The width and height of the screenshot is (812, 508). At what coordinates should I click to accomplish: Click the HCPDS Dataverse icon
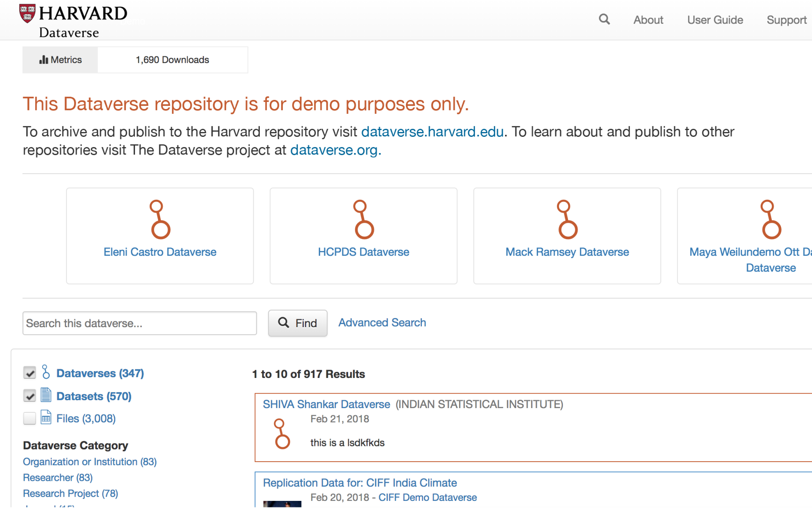pyautogui.click(x=364, y=219)
